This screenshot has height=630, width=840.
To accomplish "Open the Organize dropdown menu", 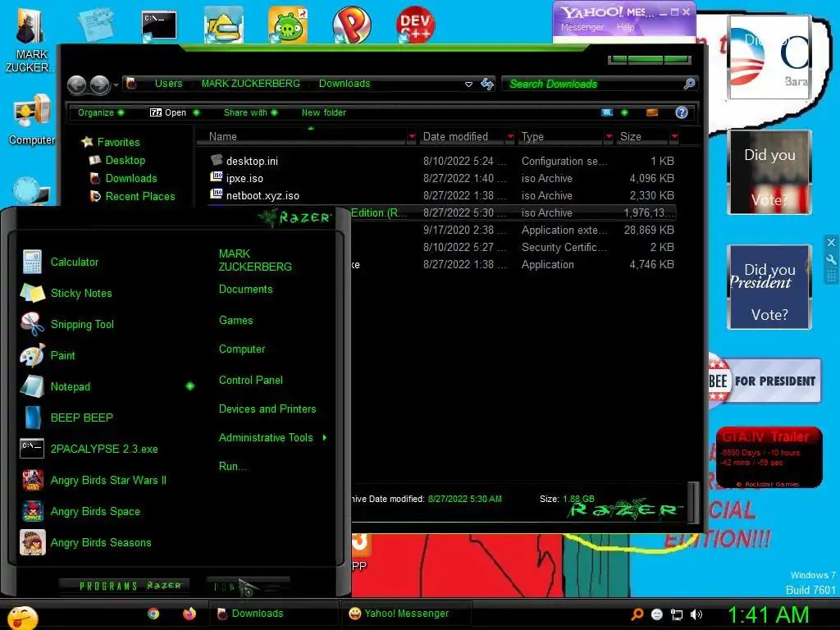I will (x=101, y=112).
